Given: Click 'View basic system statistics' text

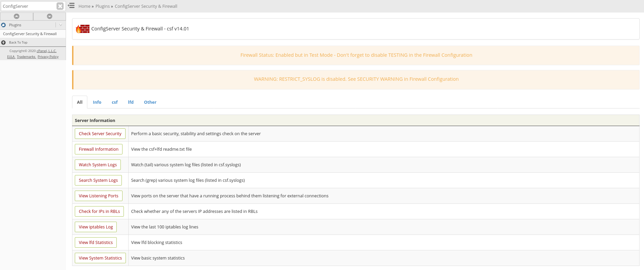Looking at the screenshot, I should 158,258.
